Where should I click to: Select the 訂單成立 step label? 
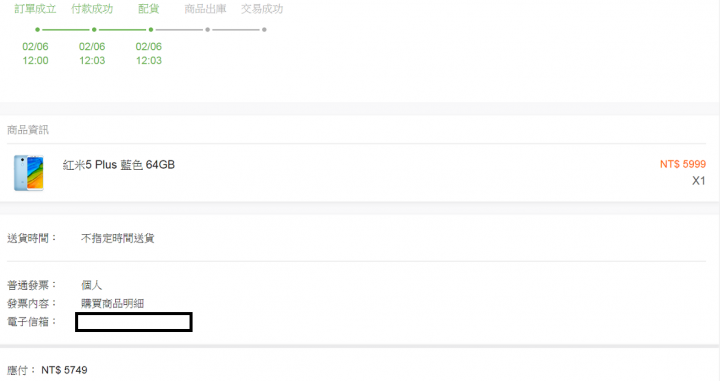pos(35,9)
